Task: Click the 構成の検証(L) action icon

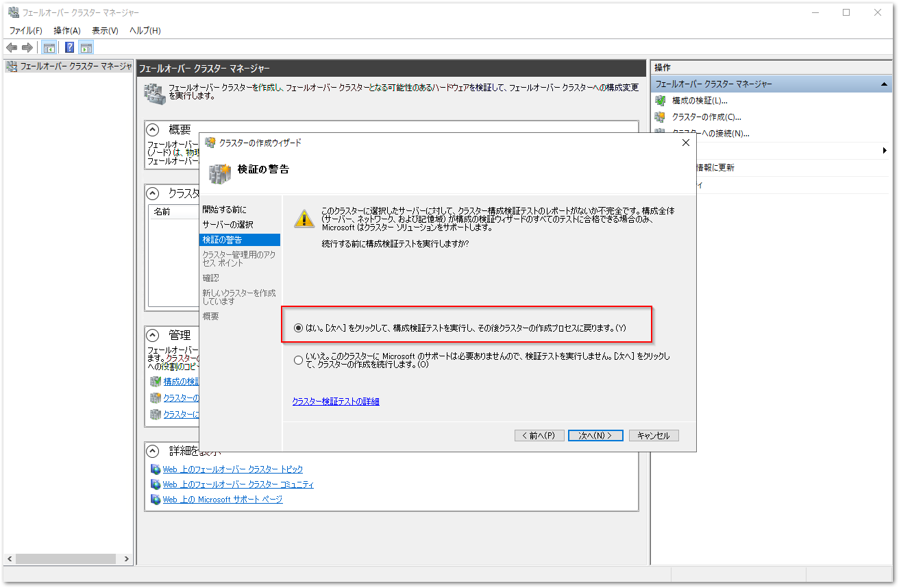Action: pos(661,100)
